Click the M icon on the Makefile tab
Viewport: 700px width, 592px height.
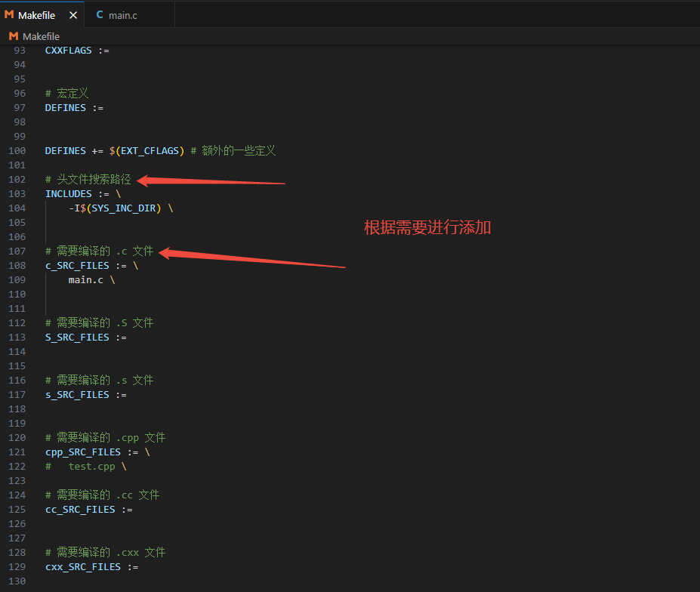pos(9,15)
